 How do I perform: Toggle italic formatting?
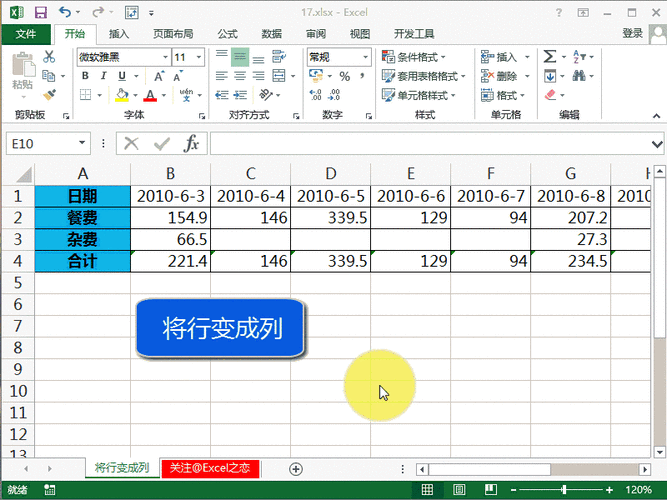click(103, 76)
